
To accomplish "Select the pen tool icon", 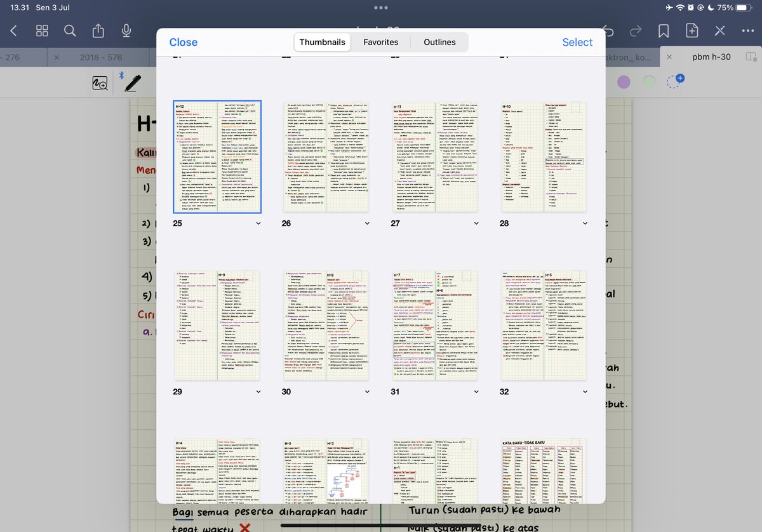I will pyautogui.click(x=133, y=82).
